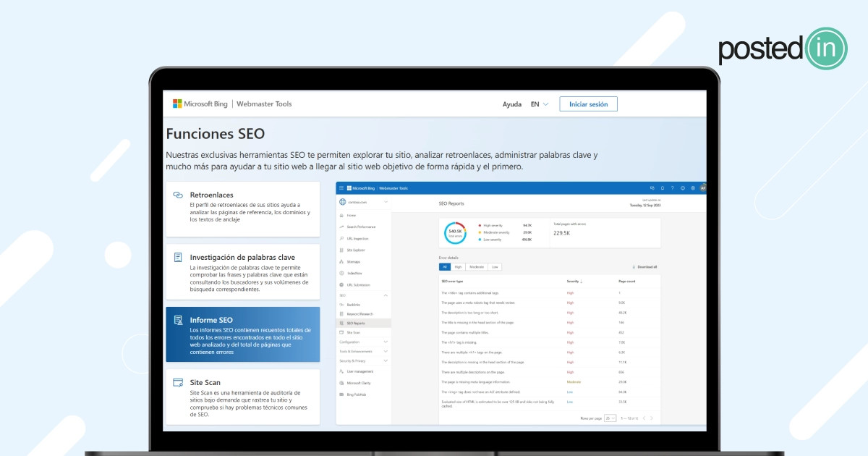Open SEO Reports in sidebar
This screenshot has width=868, height=456.
[365, 324]
